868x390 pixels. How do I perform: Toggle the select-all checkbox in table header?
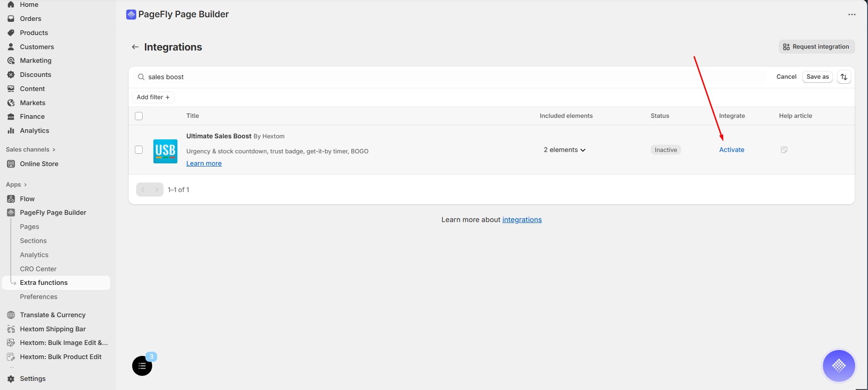coord(139,116)
